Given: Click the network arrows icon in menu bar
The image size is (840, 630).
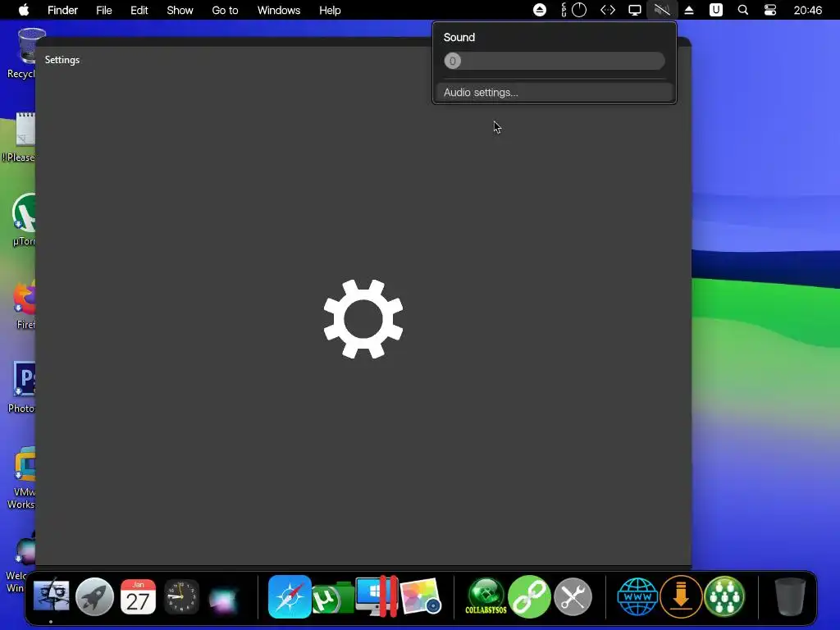Looking at the screenshot, I should pos(608,10).
